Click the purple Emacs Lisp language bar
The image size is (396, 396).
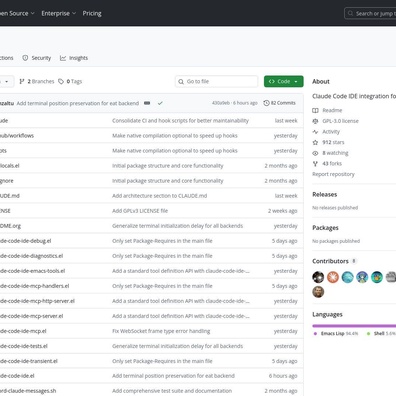pyautogui.click(x=354, y=326)
